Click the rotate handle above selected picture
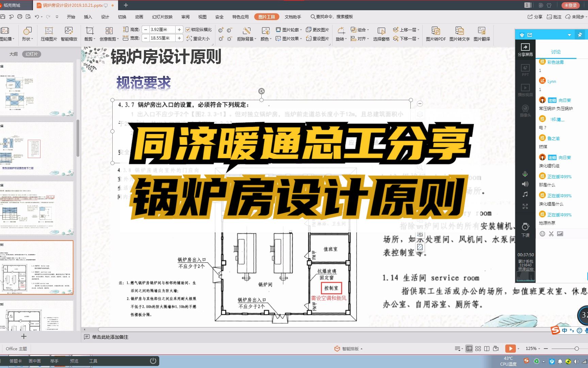The height and width of the screenshot is (368, 588). [261, 91]
